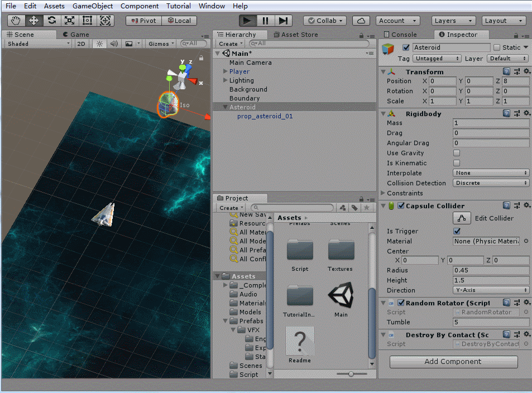The height and width of the screenshot is (393, 532).
Task: Open the Account dropdown button
Action: 397,21
